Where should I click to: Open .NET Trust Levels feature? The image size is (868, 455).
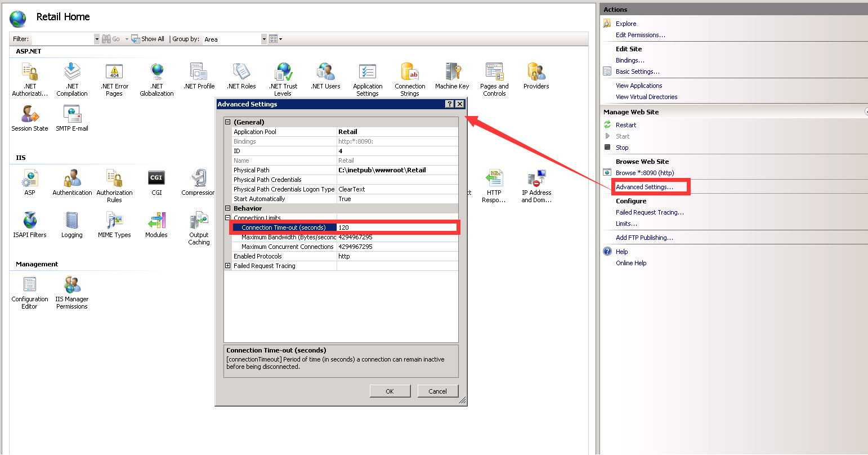coord(283,79)
